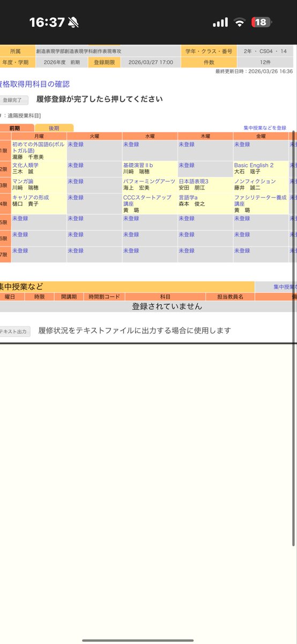Viewport: 297px width, 644px height.
Task: Open the ノンフィクション course link
Action: [255, 181]
